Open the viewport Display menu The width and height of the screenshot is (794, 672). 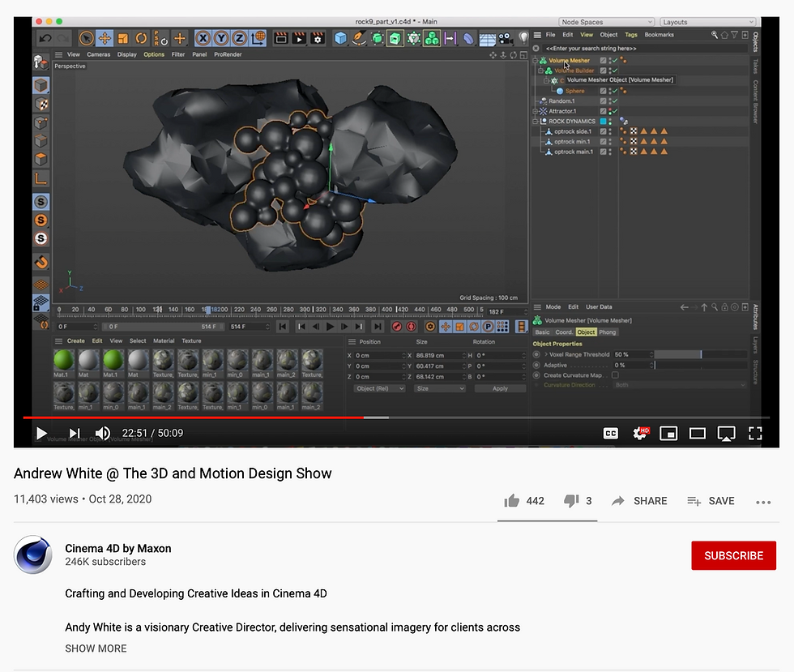[x=126, y=55]
